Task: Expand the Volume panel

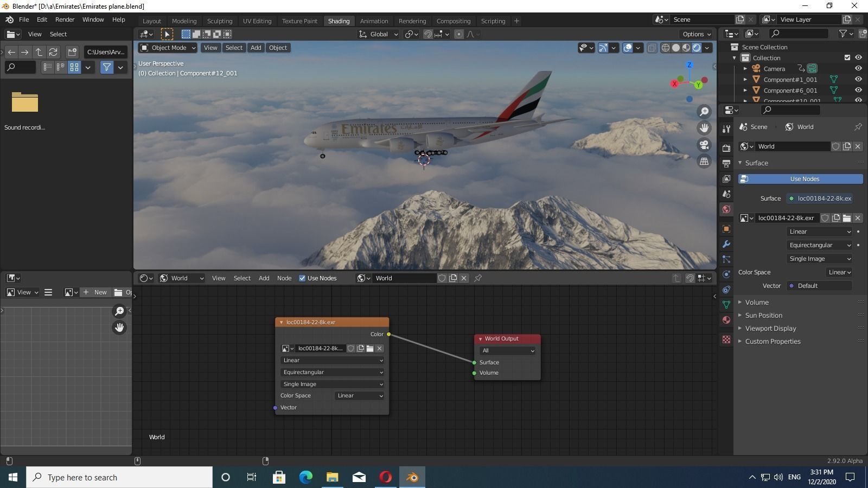Action: pos(756,302)
